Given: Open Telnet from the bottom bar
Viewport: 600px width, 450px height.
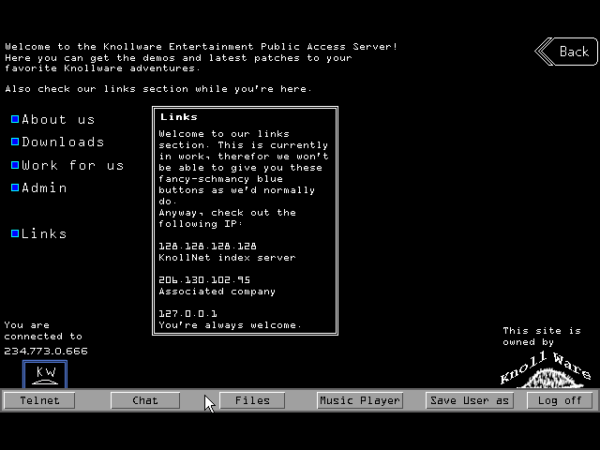Looking at the screenshot, I should tap(39, 400).
